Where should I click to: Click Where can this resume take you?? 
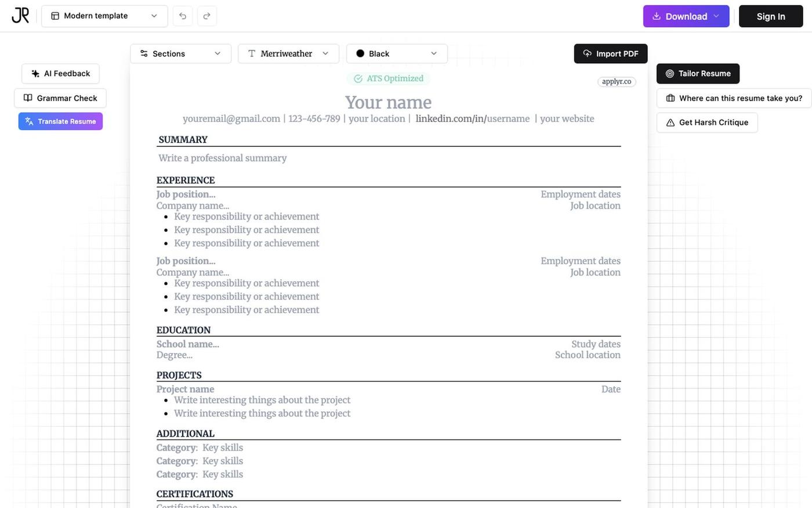point(734,98)
